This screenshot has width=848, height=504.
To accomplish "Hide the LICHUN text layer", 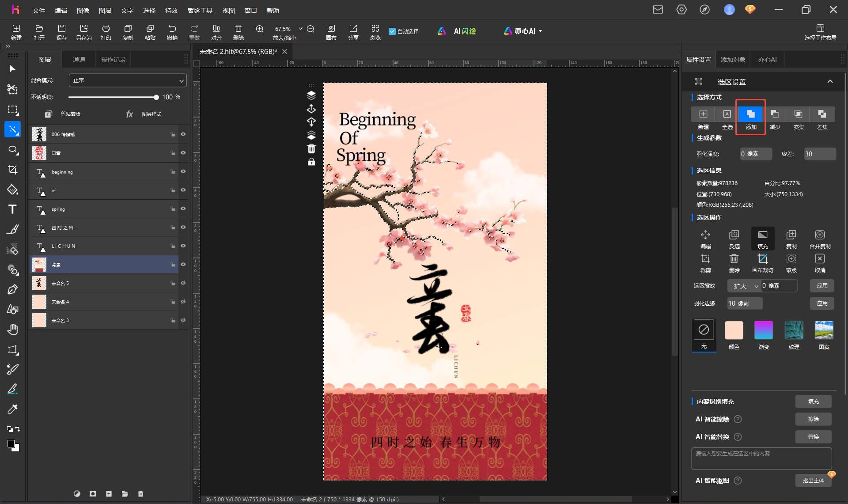I will 183,246.
